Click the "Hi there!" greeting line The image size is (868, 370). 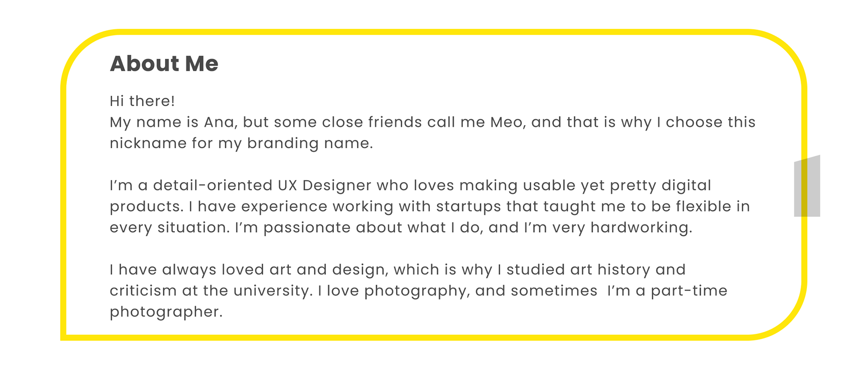(x=142, y=101)
